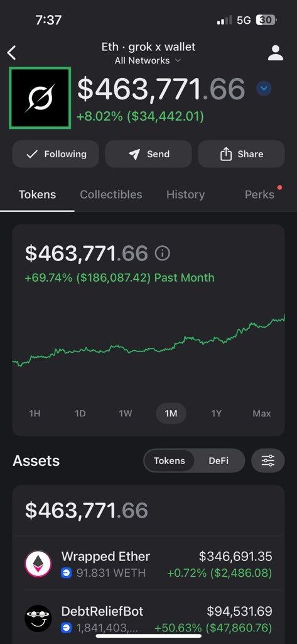
Task: Open the asset filter sliders icon
Action: tap(268, 460)
